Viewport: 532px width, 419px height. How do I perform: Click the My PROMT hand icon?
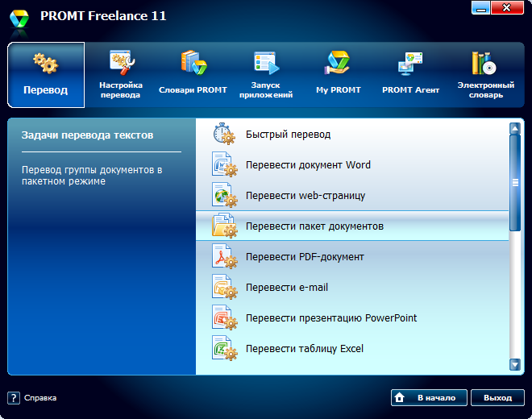337,62
